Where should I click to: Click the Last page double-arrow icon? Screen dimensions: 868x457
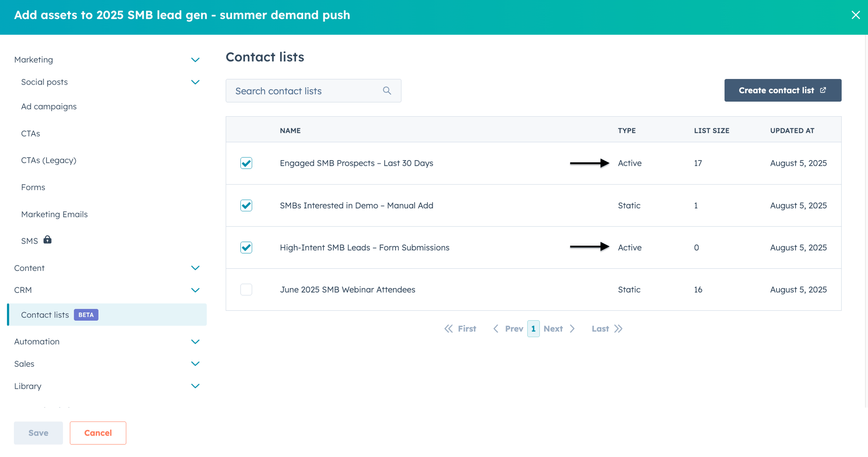[618, 329]
